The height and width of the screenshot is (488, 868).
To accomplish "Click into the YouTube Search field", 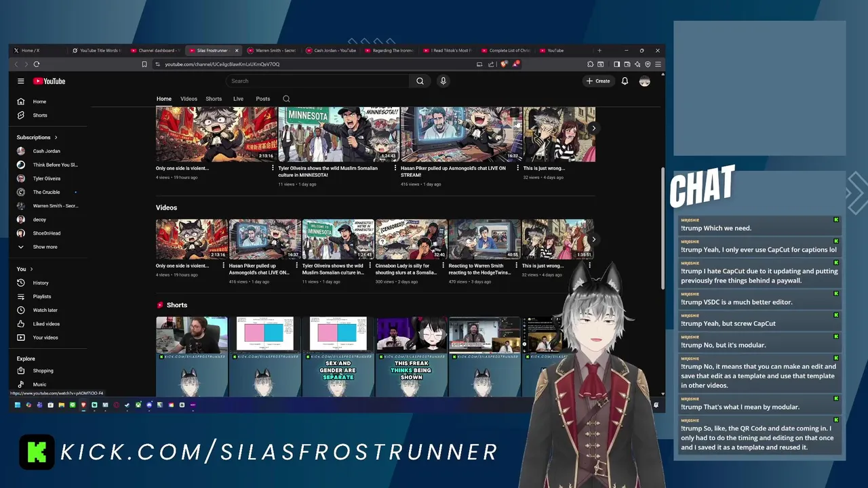I will (317, 81).
